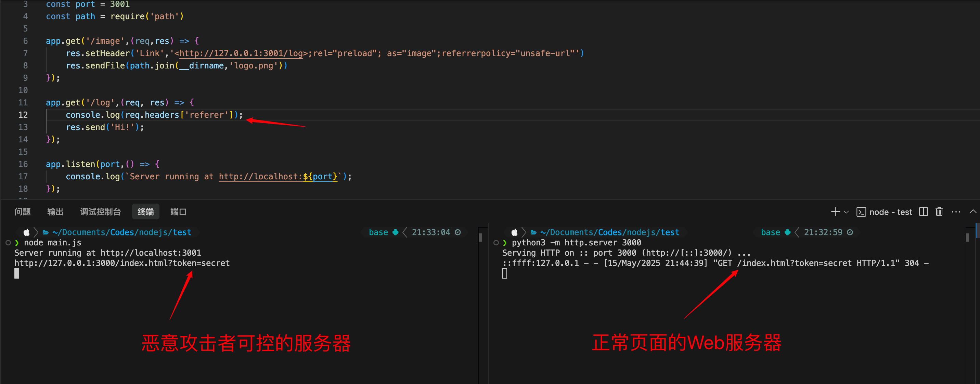This screenshot has width=980, height=384.
Task: Open the 调试控制台 tab
Action: click(101, 212)
